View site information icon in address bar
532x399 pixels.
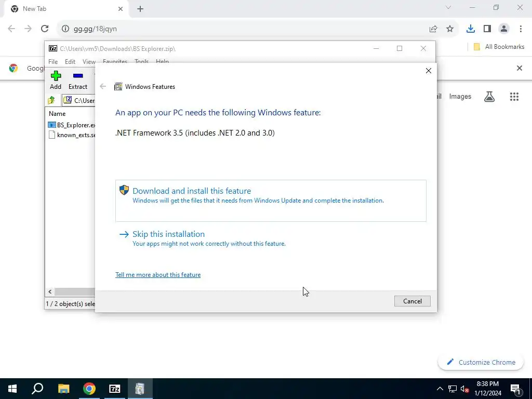pos(65,29)
